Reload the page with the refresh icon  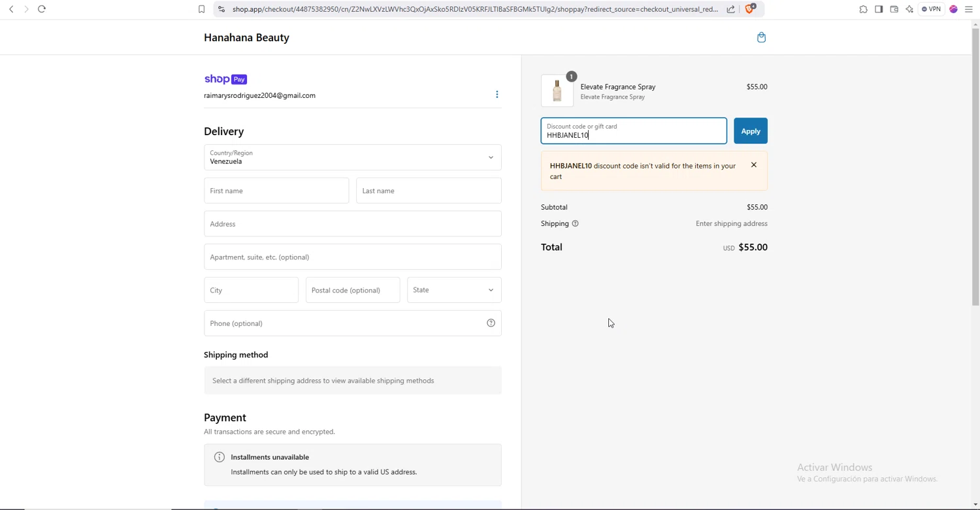[x=42, y=9]
